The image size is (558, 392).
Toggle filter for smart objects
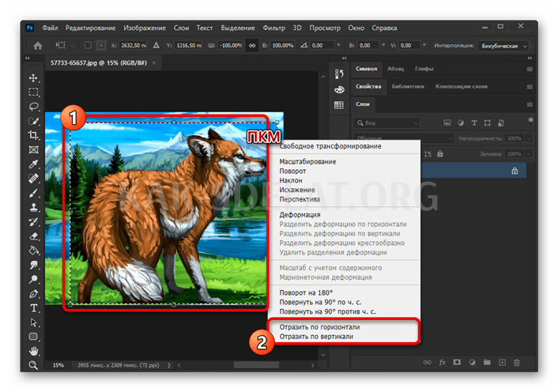click(501, 123)
